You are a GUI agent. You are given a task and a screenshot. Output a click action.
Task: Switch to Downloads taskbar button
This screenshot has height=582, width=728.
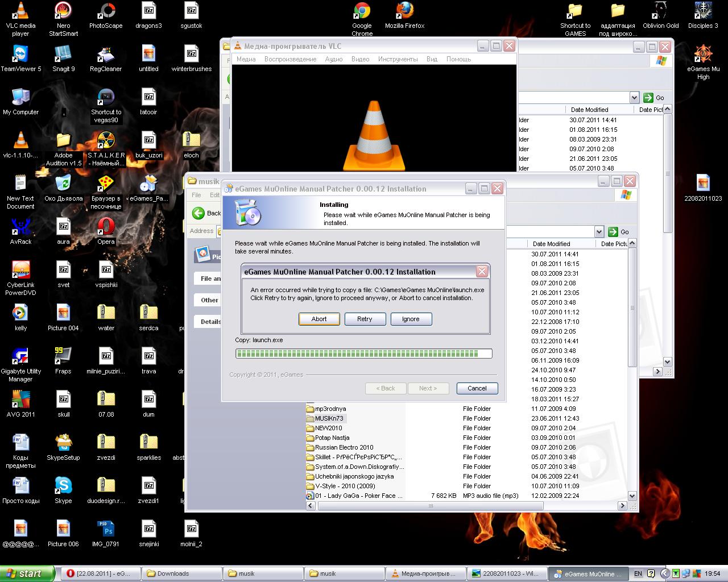[181, 573]
